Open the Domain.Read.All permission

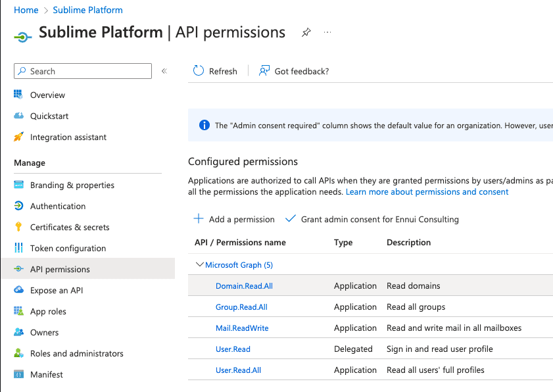[244, 286]
